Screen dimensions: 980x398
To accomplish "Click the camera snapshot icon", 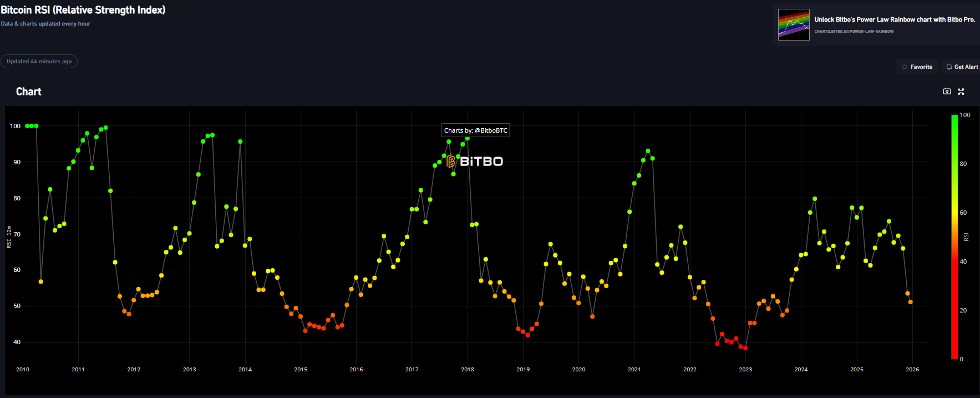I will (947, 92).
